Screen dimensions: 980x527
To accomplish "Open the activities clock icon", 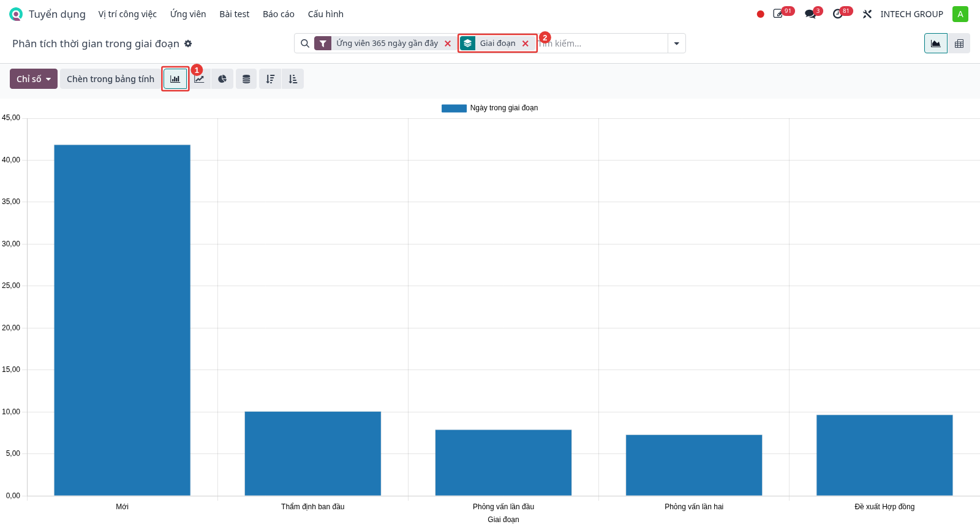I will (838, 14).
